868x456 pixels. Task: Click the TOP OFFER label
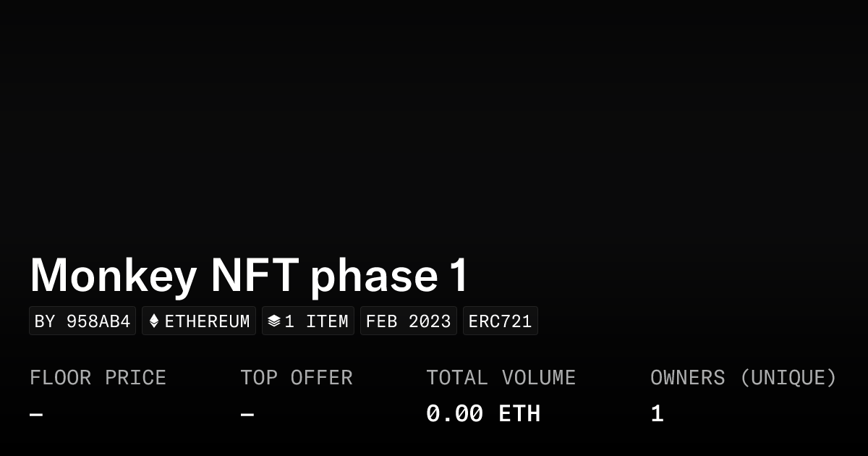[297, 378]
